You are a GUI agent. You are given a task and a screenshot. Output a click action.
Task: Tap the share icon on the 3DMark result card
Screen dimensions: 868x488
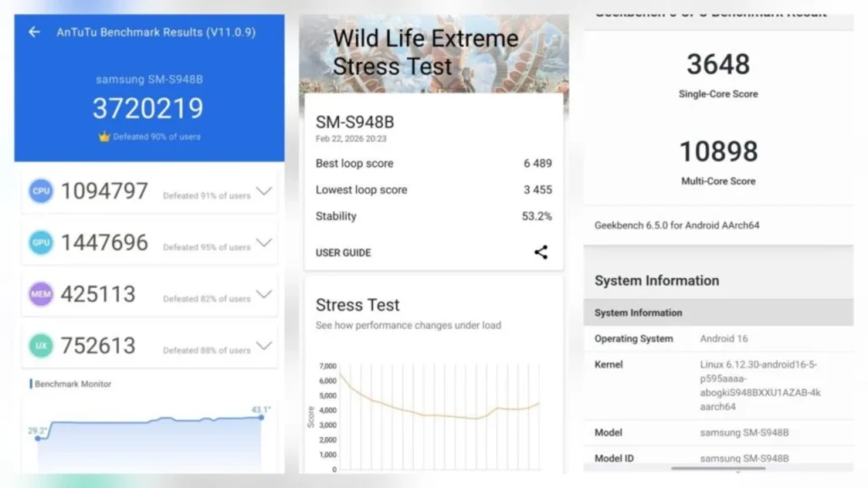point(542,252)
